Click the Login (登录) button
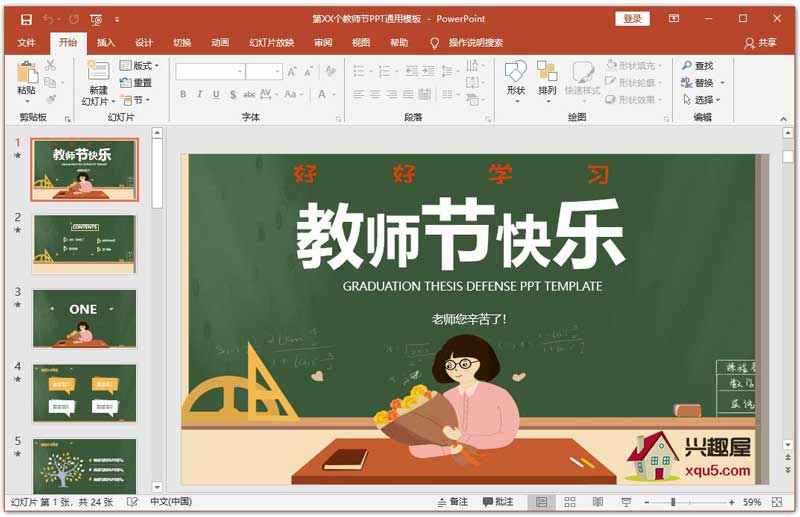Screen dimensions: 800x517 (x=632, y=19)
